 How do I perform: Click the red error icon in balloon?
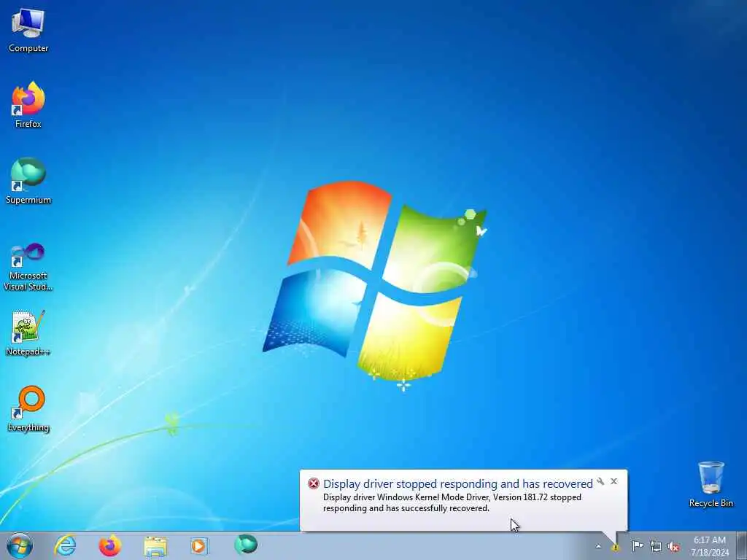(x=314, y=484)
